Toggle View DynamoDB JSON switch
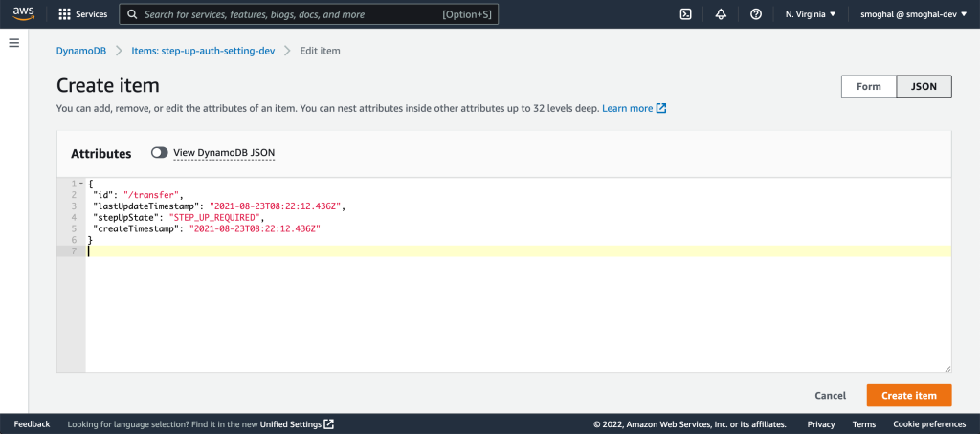 pos(160,152)
